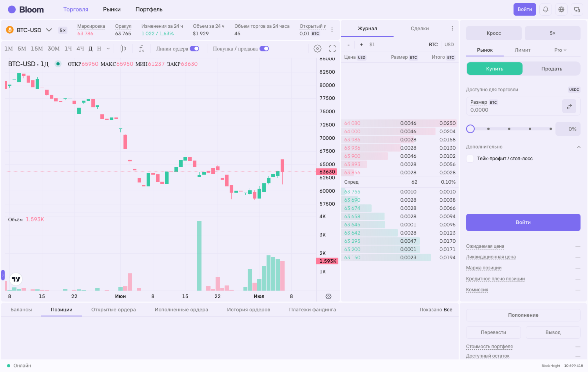Enter chart fullscreen mode

click(332, 49)
